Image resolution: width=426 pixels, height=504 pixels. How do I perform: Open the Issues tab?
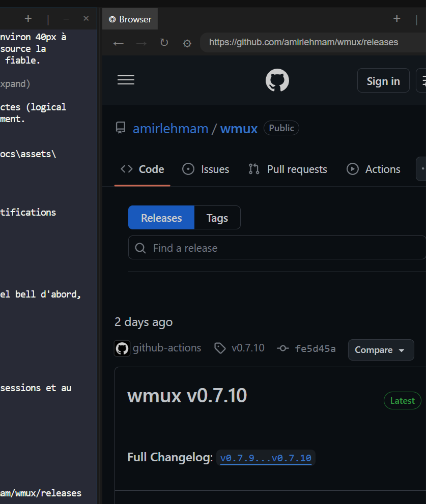(206, 169)
